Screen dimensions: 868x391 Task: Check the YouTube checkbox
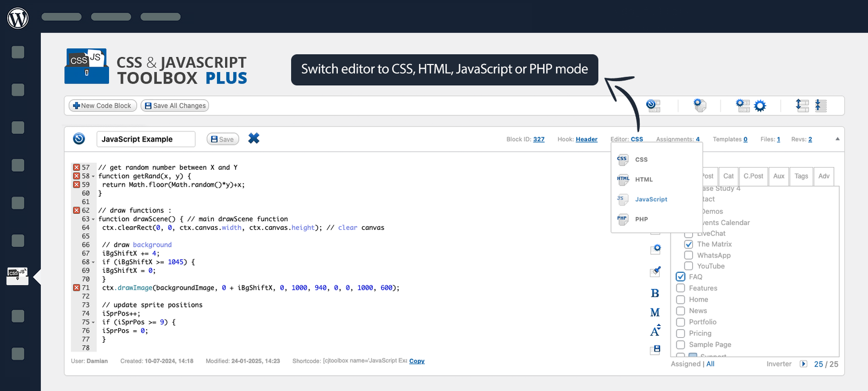[x=688, y=266]
